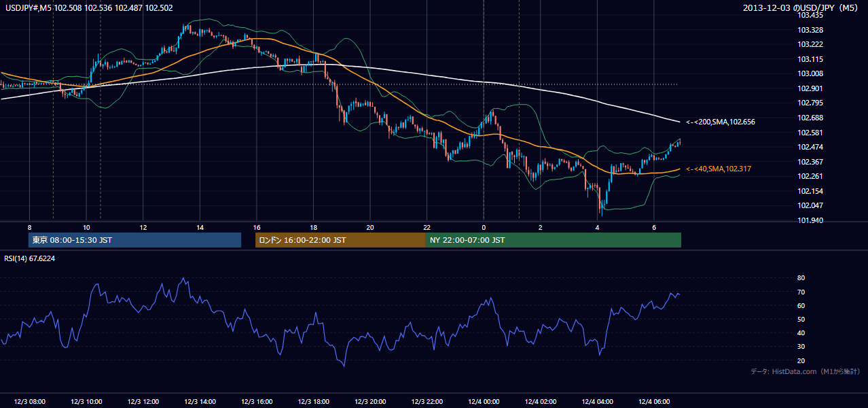Click RSI axis level 20

point(801,360)
